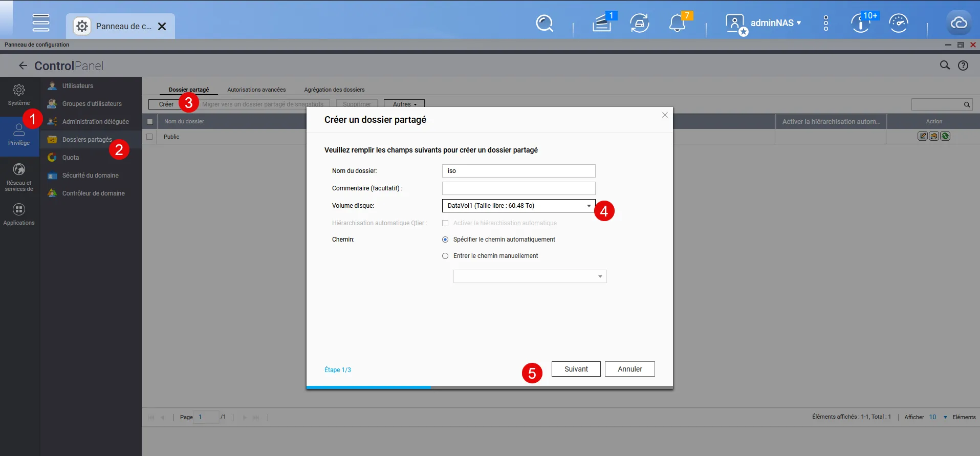Open background tasks icon with badge 1

(x=602, y=23)
